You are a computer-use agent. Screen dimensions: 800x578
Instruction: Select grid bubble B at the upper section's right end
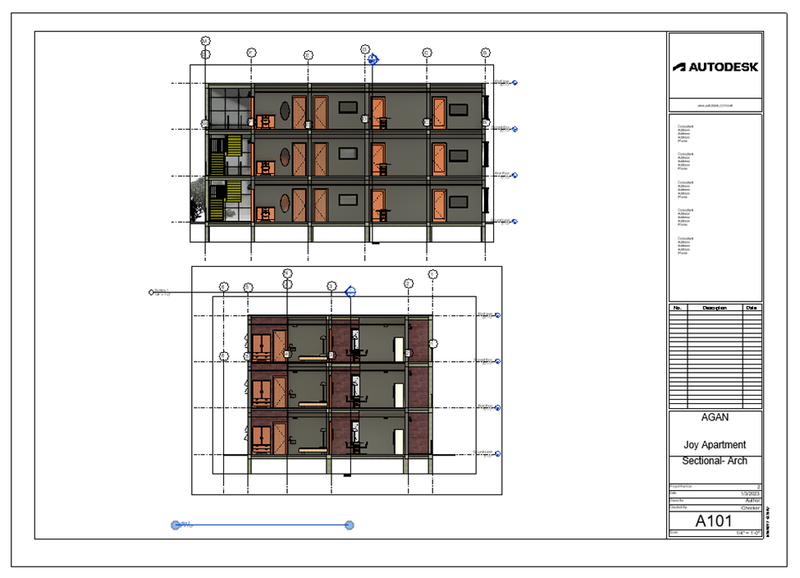point(485,53)
